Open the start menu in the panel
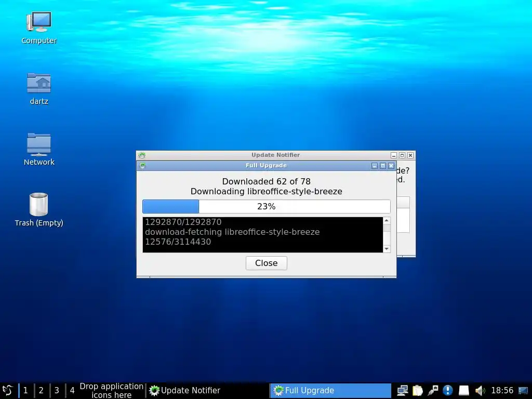 [x=7, y=390]
